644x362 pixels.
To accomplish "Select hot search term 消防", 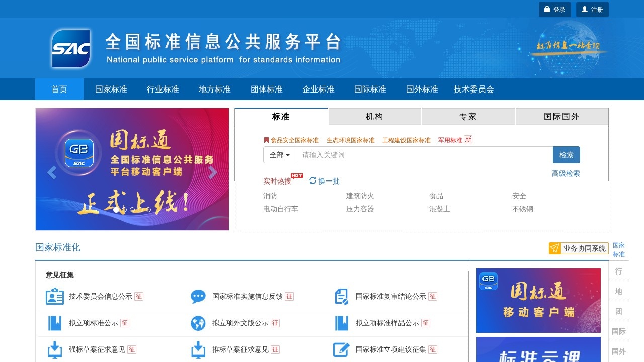I will tap(270, 196).
